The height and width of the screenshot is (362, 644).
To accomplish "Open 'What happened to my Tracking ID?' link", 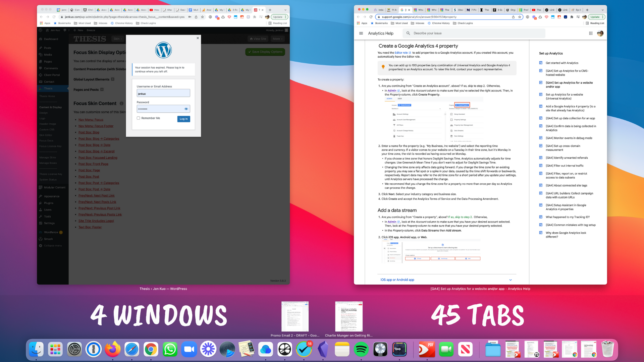I will [x=568, y=217].
